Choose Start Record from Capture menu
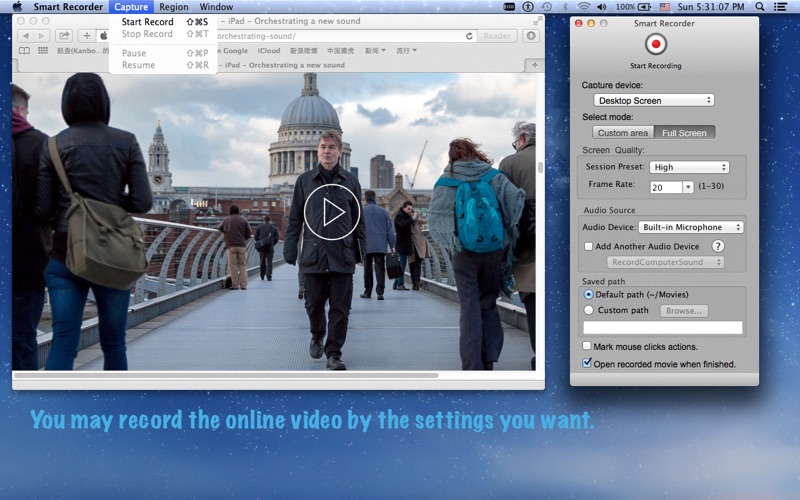This screenshot has height=500, width=800. [147, 22]
